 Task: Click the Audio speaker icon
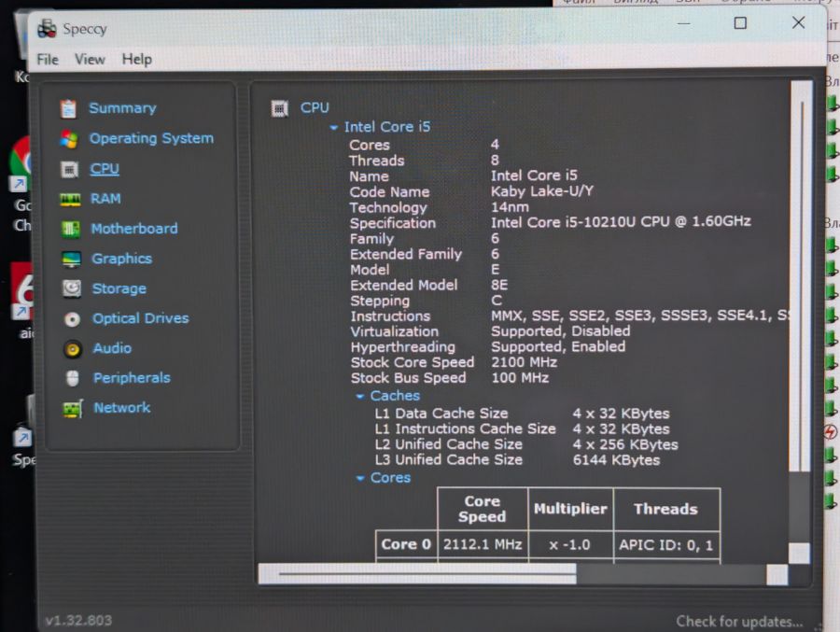(72, 349)
